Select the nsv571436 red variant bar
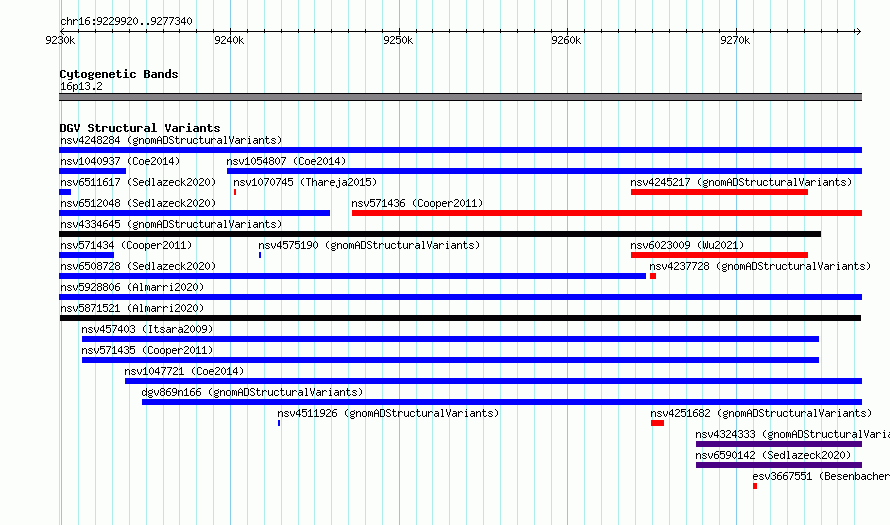This screenshot has width=890, height=525. coord(607,213)
